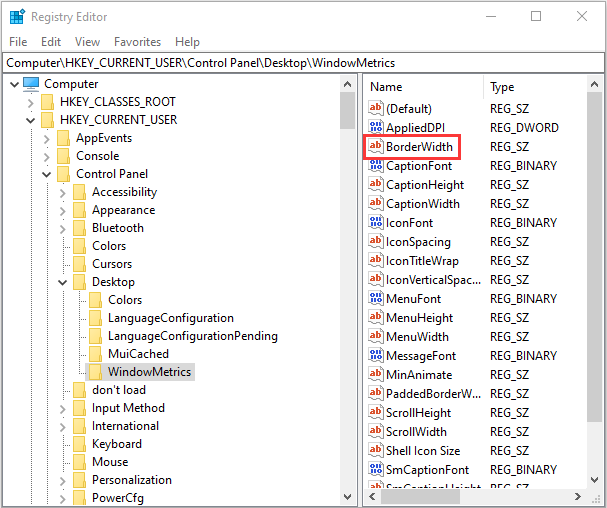Collapse the Control Panel key
607x508 pixels.
46,174
